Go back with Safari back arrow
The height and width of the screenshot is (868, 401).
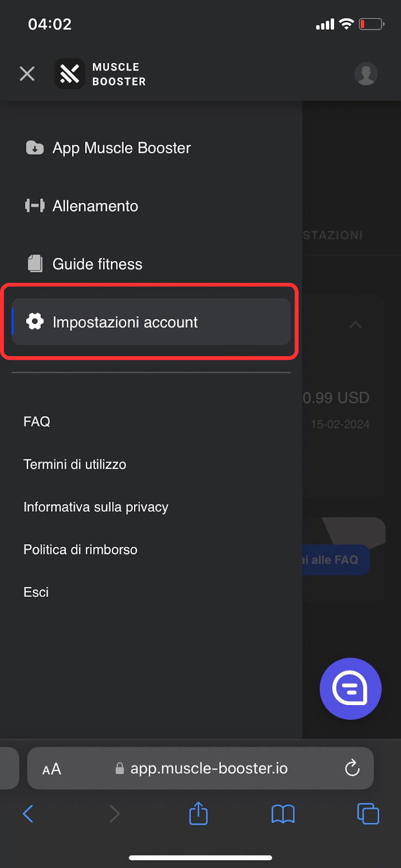[x=28, y=814]
